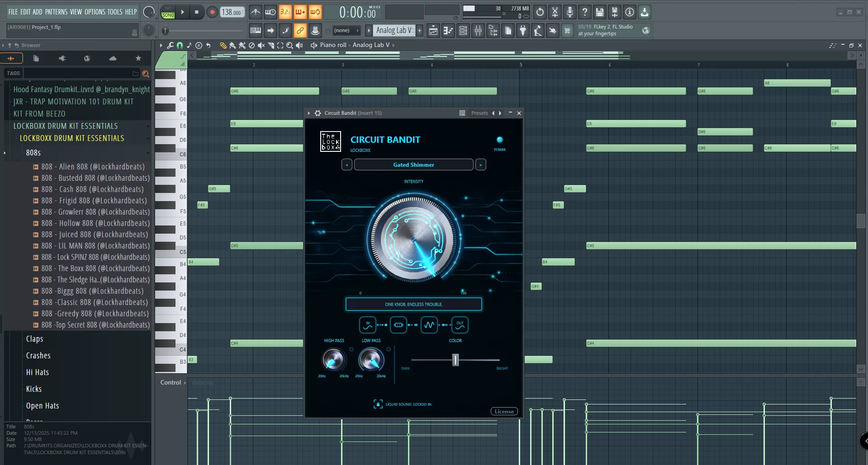
Task: Select 808 - Alien 808 sample
Action: [x=93, y=167]
